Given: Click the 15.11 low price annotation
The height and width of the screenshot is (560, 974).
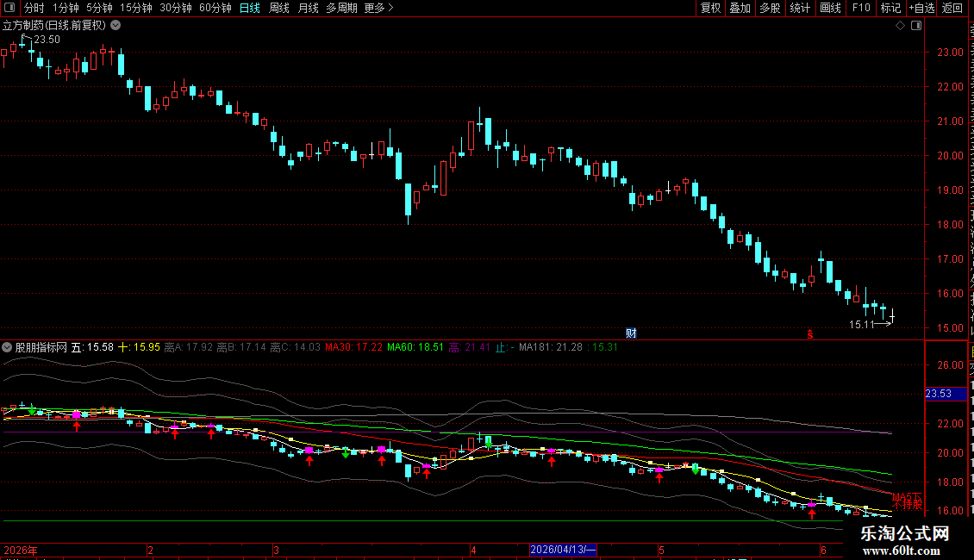Looking at the screenshot, I should click(862, 324).
